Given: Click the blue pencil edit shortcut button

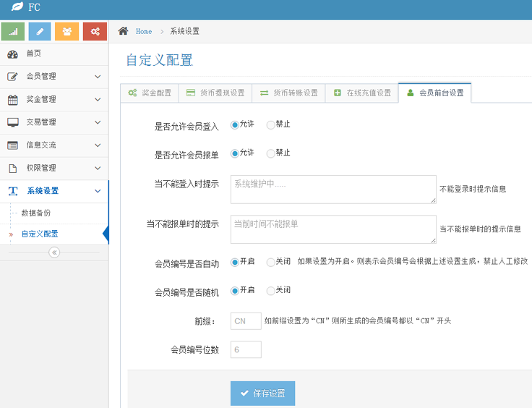Looking at the screenshot, I should click(x=40, y=32).
